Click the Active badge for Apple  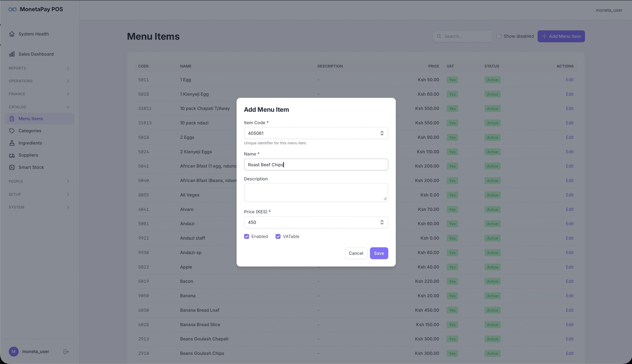click(493, 267)
